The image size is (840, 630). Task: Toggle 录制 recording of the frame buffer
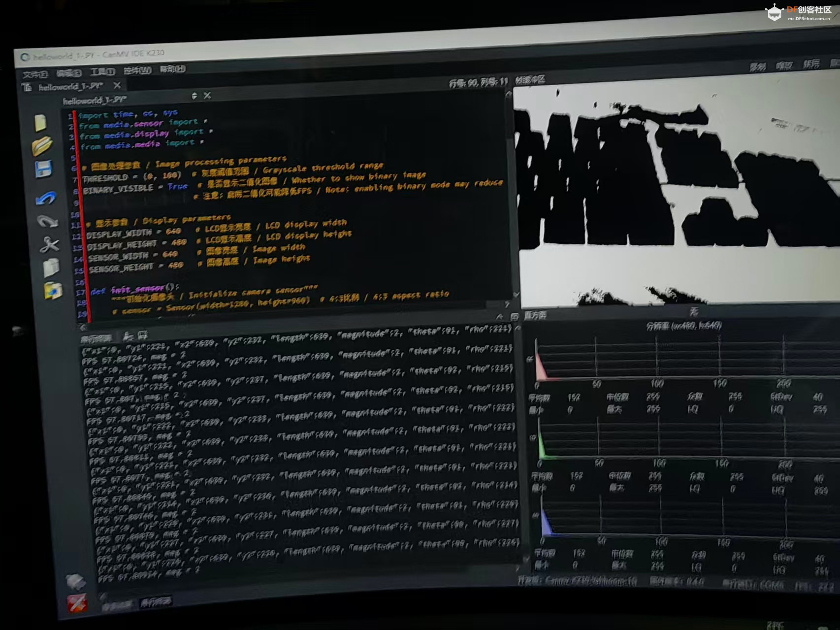pos(757,67)
